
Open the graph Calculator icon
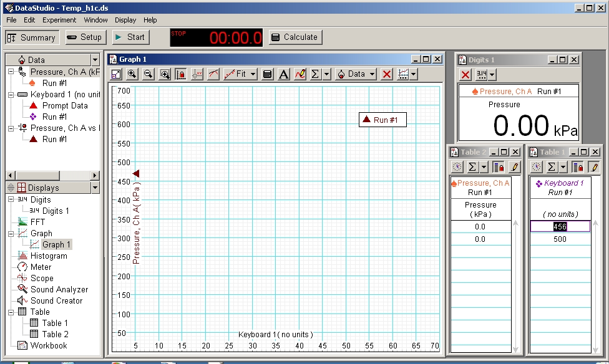tap(267, 74)
